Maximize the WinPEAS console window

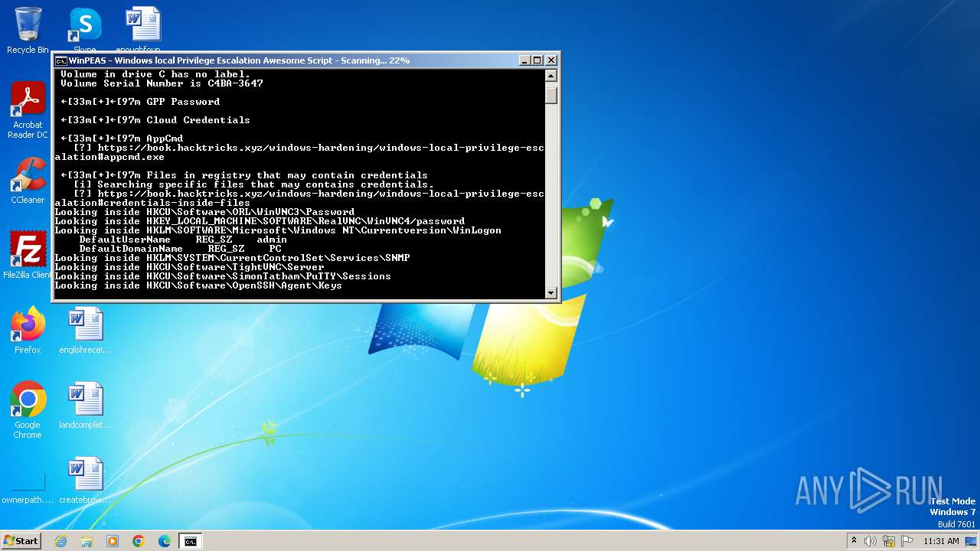pos(537,60)
